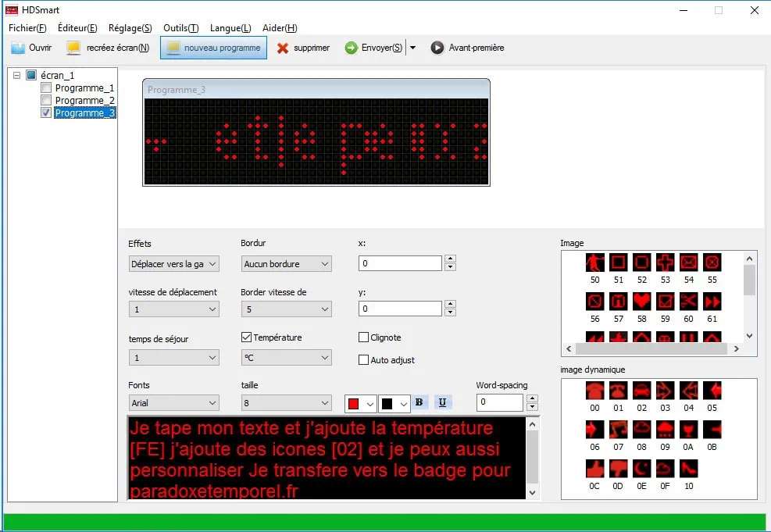The width and height of the screenshot is (771, 532).
Task: Select the scissors image icon 60
Action: pyautogui.click(x=688, y=302)
